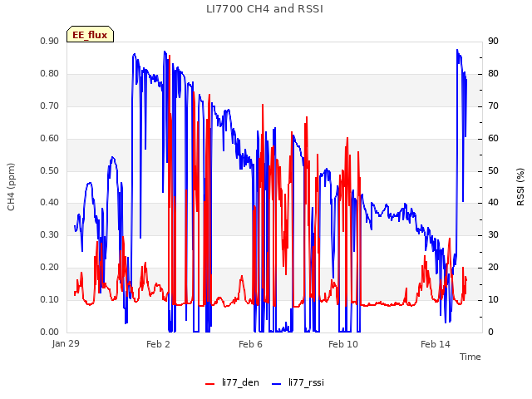This screenshot has width=532, height=399.
Task: Click the 0.10 left axis value
Action: (x=50, y=299)
